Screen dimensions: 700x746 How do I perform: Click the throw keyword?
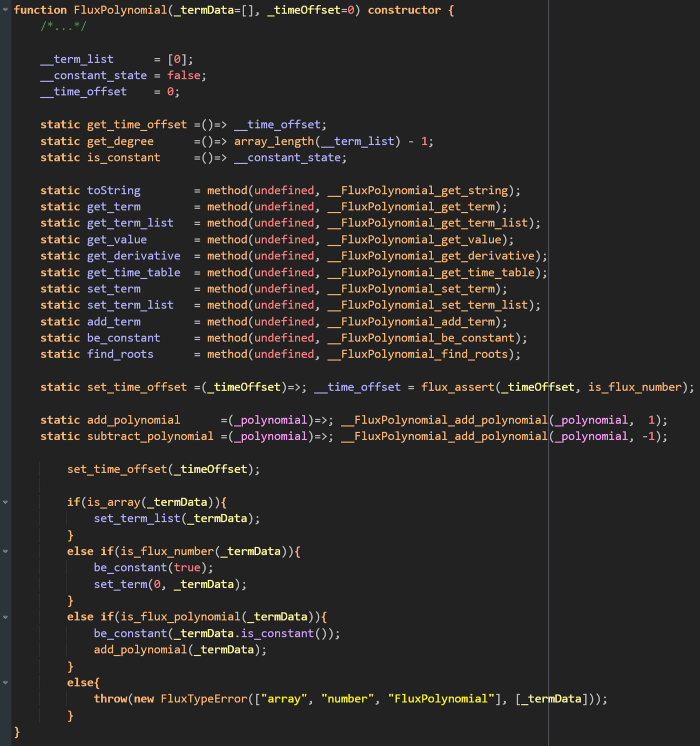tap(110, 698)
